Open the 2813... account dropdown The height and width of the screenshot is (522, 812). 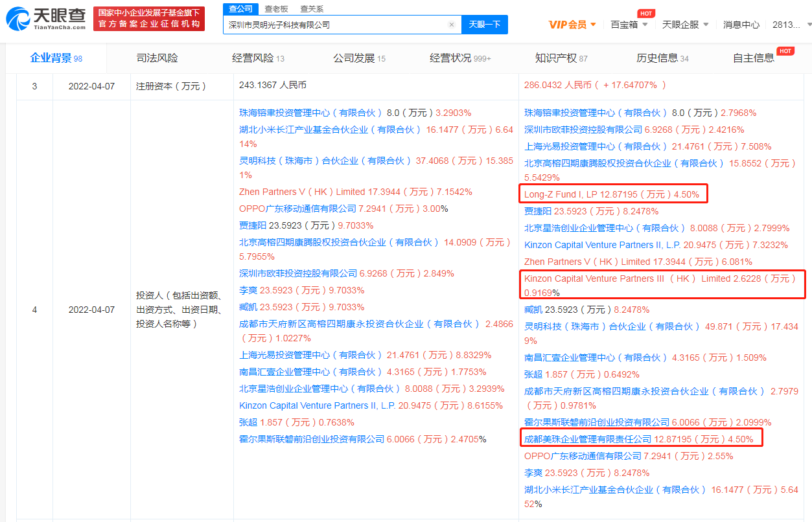(791, 25)
